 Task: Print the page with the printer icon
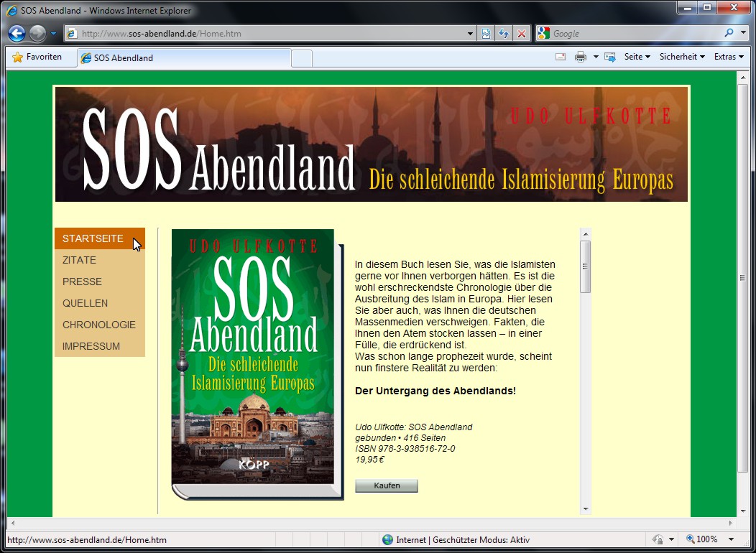[581, 57]
